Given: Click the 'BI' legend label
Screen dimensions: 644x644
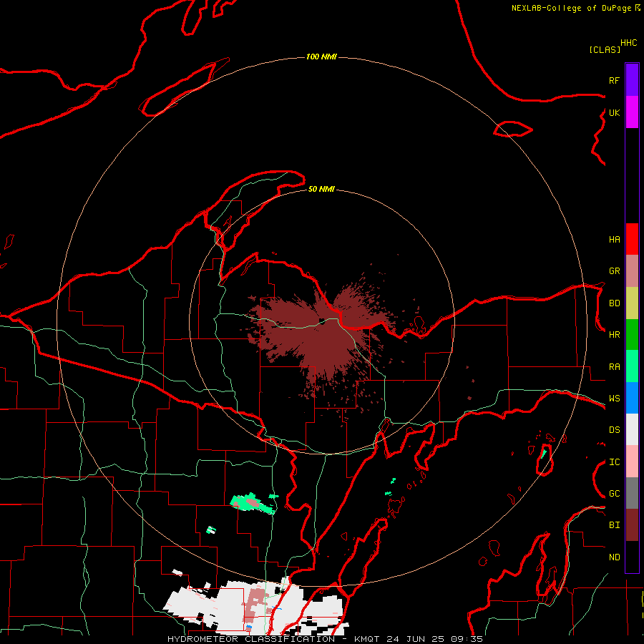Looking at the screenshot, I should coord(614,525).
